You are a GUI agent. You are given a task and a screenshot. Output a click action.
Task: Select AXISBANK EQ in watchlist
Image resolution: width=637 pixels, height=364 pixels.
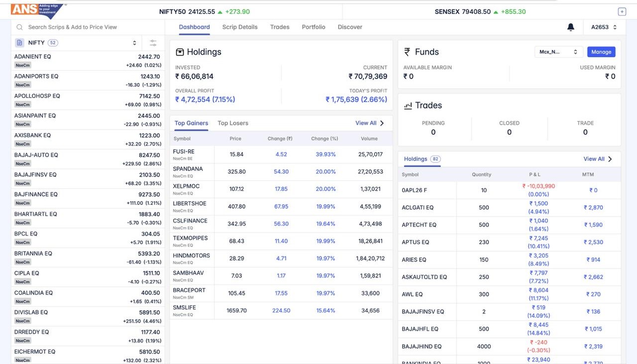(88, 139)
